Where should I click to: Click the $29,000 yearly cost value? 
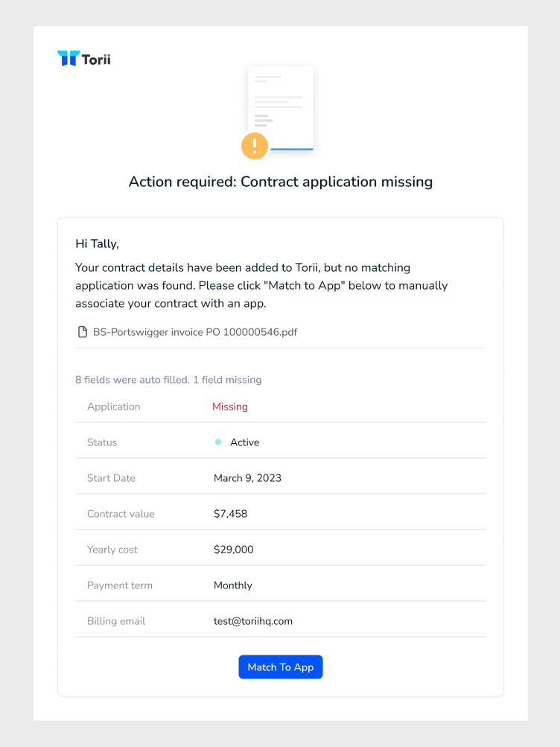click(x=233, y=550)
